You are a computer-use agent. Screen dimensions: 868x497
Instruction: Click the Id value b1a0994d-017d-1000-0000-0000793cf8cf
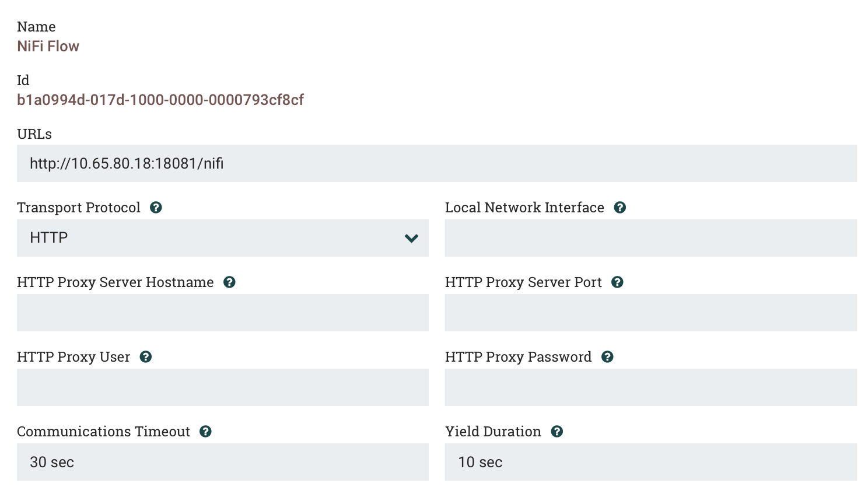160,100
